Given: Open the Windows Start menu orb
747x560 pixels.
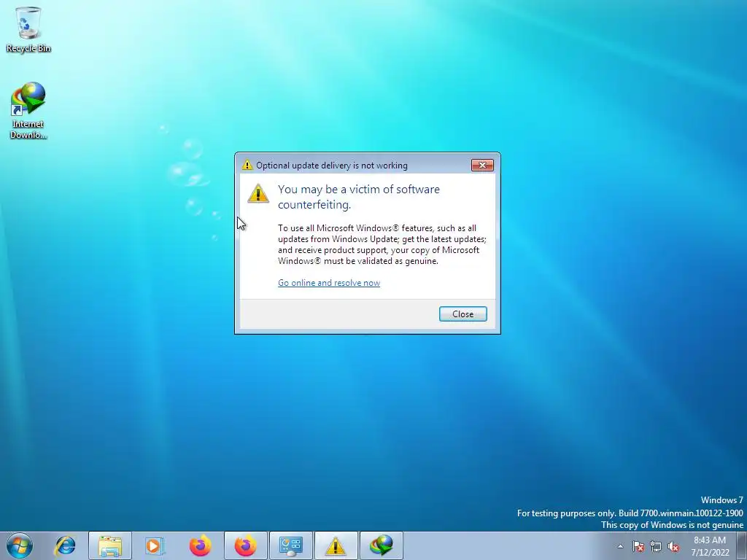Looking at the screenshot, I should (x=20, y=545).
